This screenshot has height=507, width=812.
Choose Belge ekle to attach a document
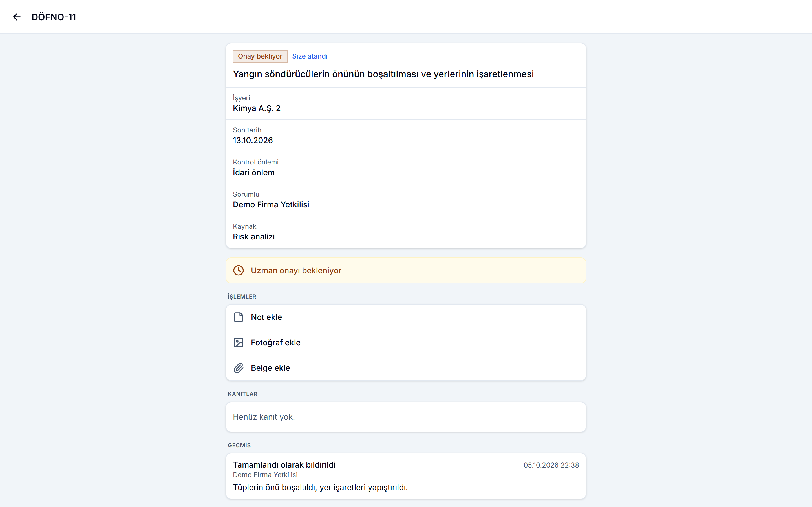pyautogui.click(x=406, y=368)
